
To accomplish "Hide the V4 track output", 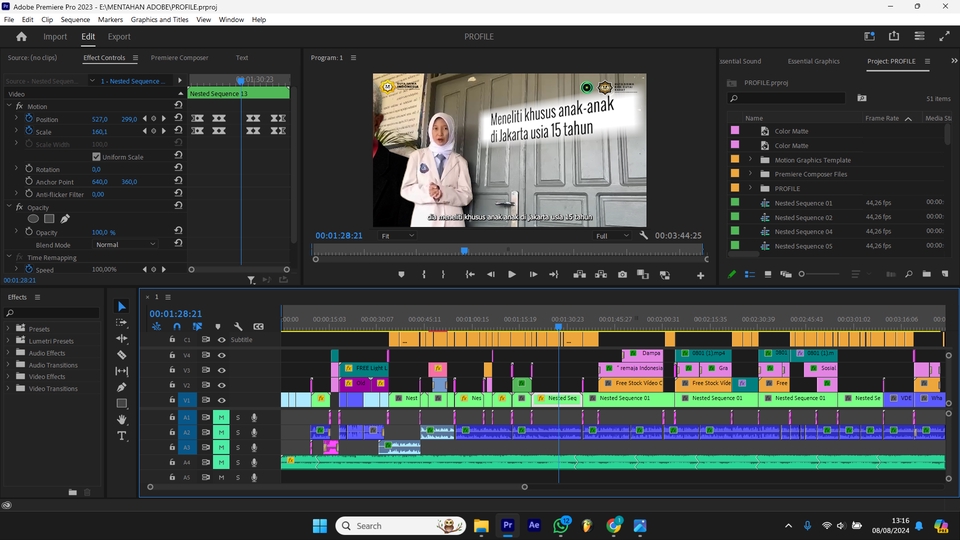I will (222, 355).
